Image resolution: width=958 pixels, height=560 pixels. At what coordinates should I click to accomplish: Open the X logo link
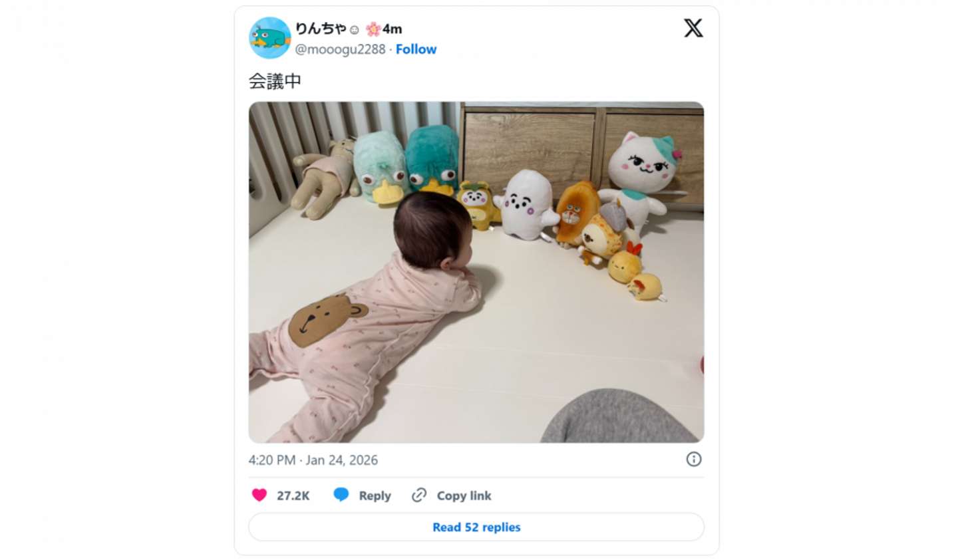tap(693, 28)
